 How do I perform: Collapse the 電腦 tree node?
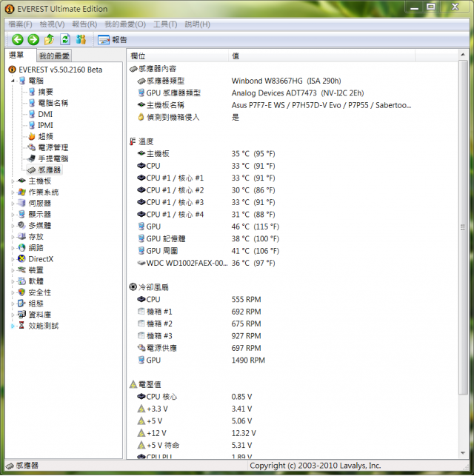(13, 81)
